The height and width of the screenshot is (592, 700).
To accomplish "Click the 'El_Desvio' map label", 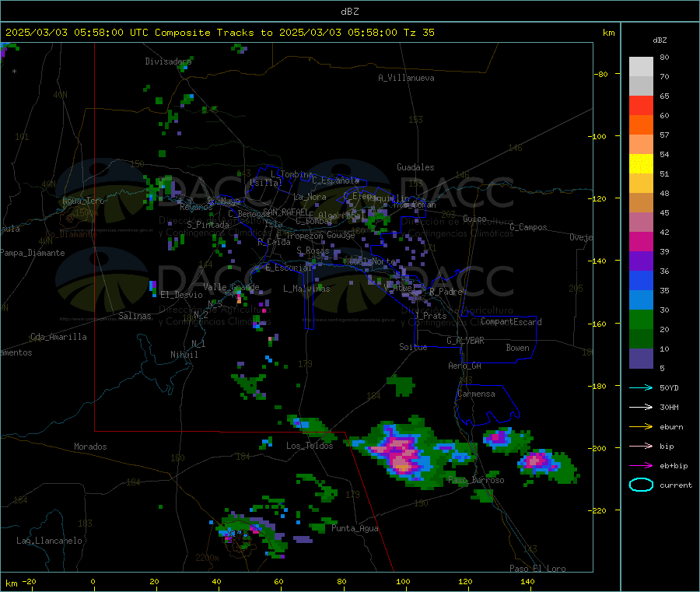I will tap(181, 295).
